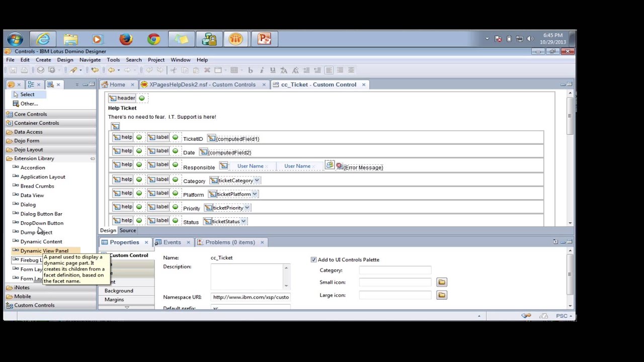Select the Background properties section
Screen dimensions: 644x362
click(x=119, y=291)
